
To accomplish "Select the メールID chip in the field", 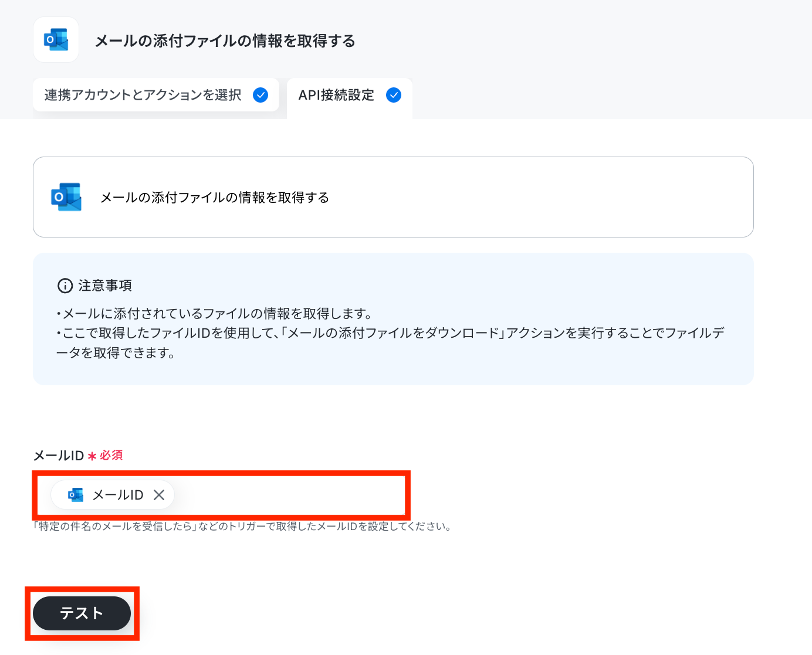I will [x=113, y=495].
